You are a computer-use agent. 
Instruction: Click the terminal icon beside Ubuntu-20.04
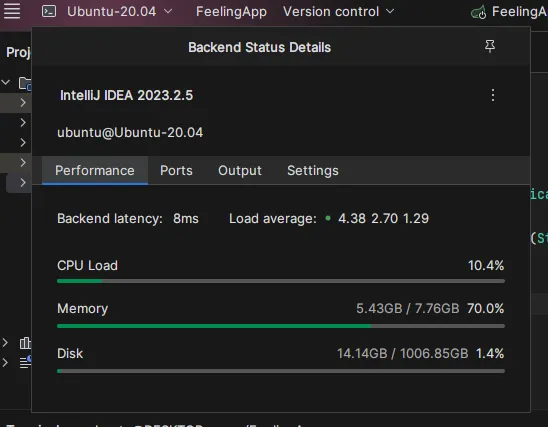point(49,12)
